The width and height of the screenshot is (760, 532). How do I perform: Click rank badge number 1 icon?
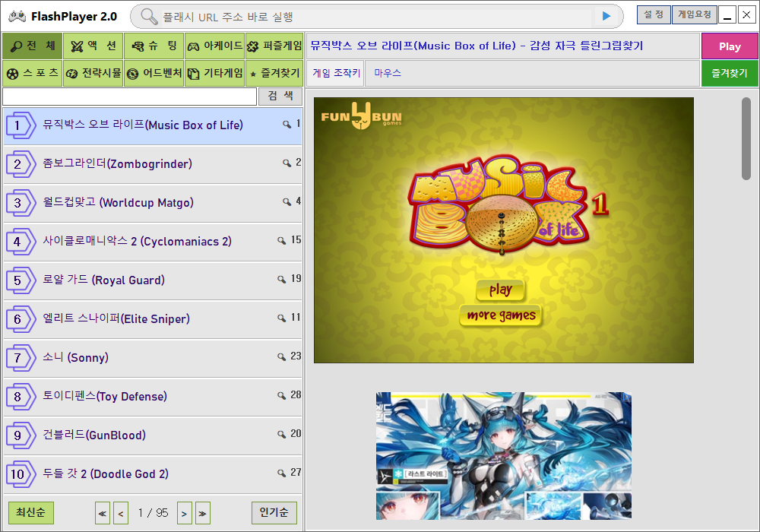(x=21, y=125)
